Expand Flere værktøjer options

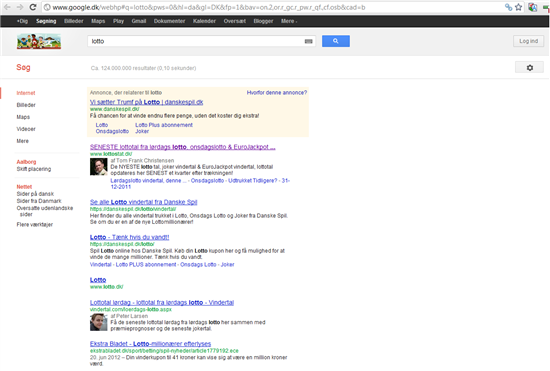pyautogui.click(x=34, y=224)
